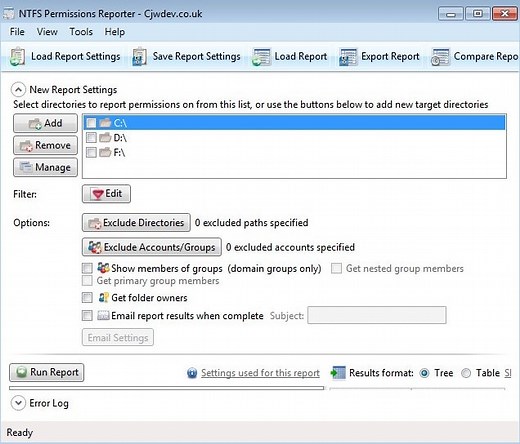Close the NTFS Permissions Reporter window
This screenshot has height=444, width=520.
505,14
